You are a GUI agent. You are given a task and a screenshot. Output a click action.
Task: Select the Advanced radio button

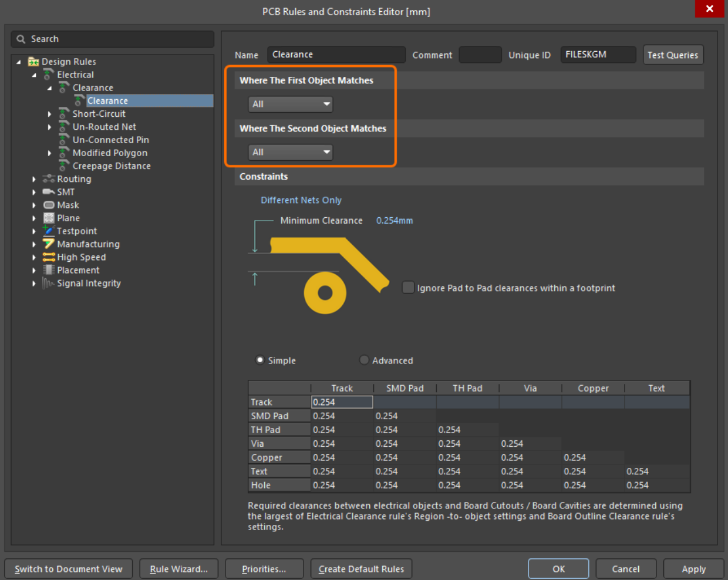[364, 360]
